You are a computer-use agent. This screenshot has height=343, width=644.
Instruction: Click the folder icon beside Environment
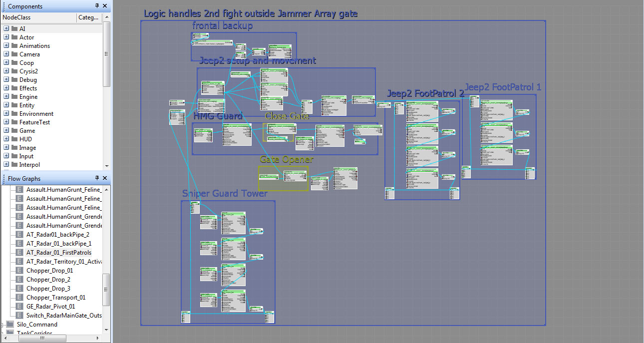(14, 114)
